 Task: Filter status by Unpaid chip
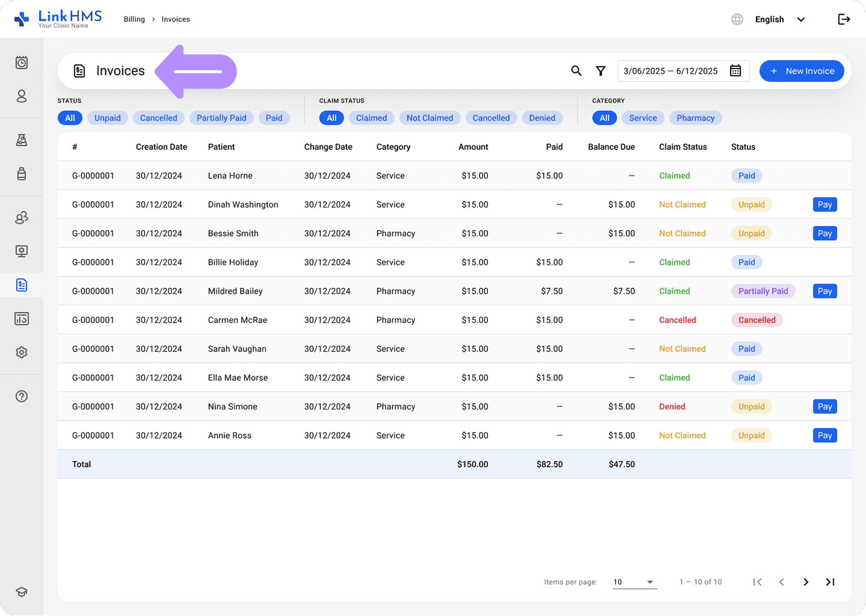pyautogui.click(x=107, y=118)
